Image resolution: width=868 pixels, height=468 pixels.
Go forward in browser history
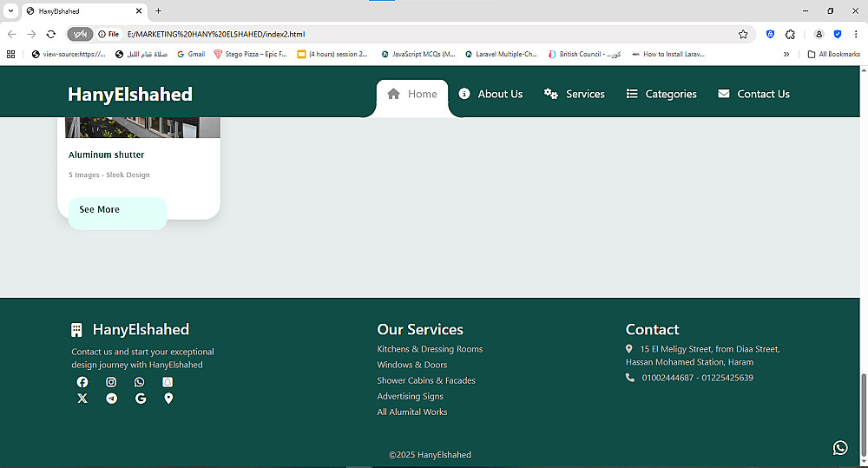tap(31, 35)
